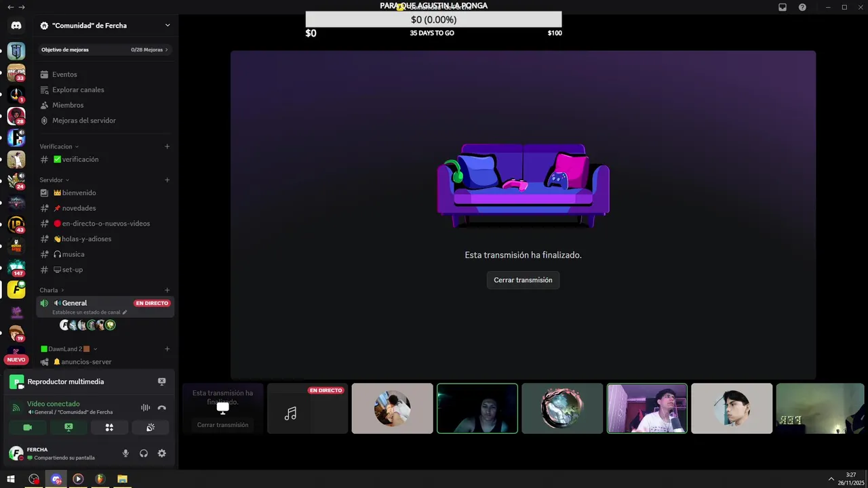
Task: Toggle screen share button in voice panel
Action: tap(68, 427)
